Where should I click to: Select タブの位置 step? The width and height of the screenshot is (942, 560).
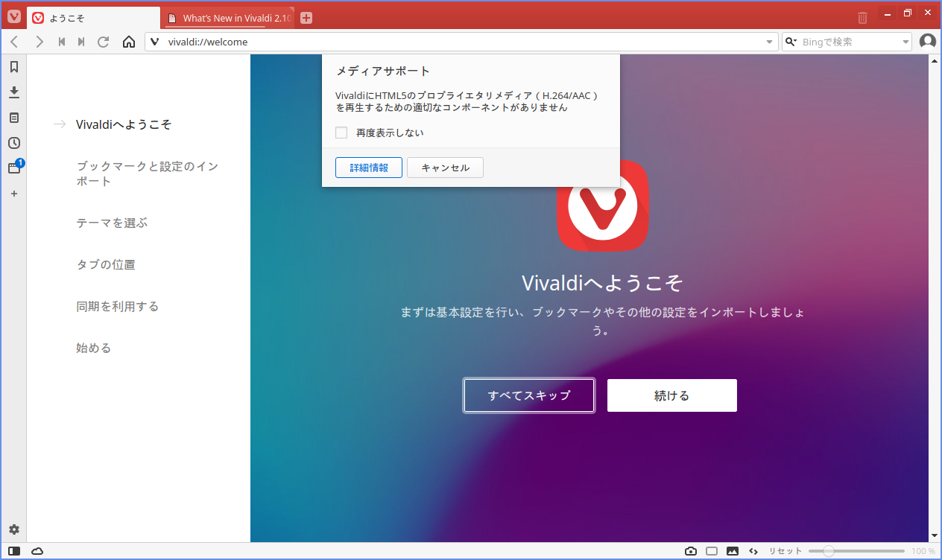[x=106, y=264]
